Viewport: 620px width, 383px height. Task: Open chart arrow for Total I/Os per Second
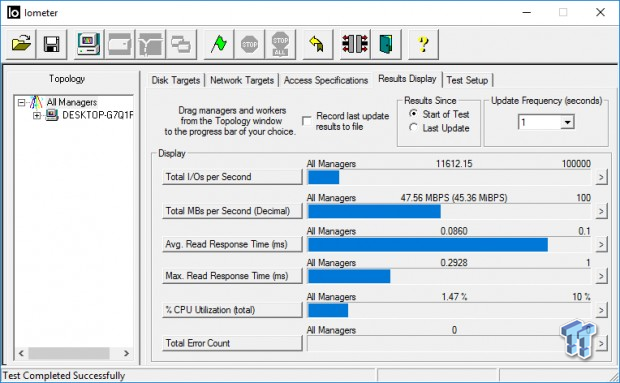point(601,177)
